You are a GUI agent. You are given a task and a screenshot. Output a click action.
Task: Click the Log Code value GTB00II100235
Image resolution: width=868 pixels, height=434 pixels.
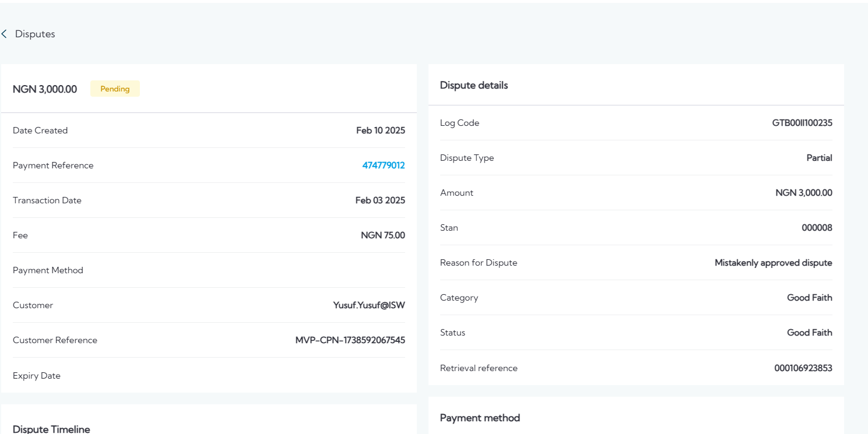[802, 123]
